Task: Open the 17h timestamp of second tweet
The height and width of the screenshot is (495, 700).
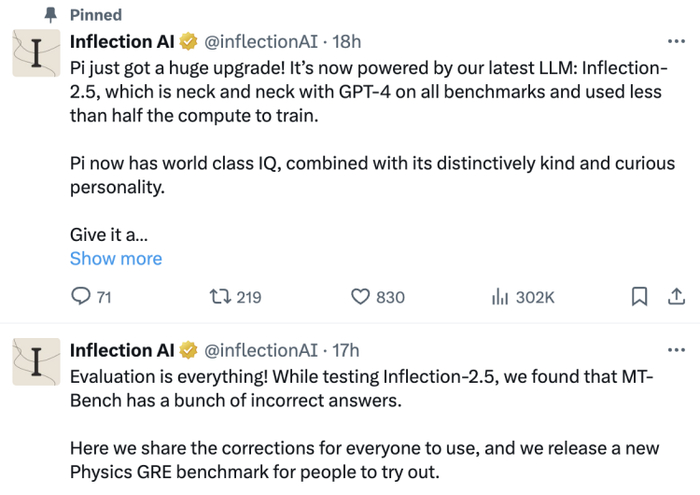Action: click(x=345, y=350)
